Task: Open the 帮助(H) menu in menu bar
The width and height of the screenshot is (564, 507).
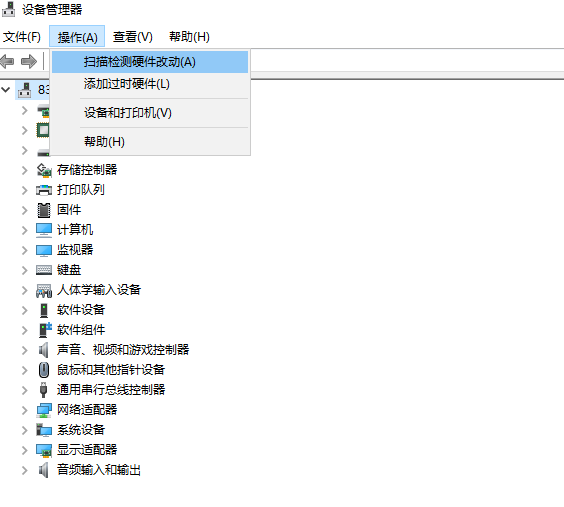Action: (189, 37)
